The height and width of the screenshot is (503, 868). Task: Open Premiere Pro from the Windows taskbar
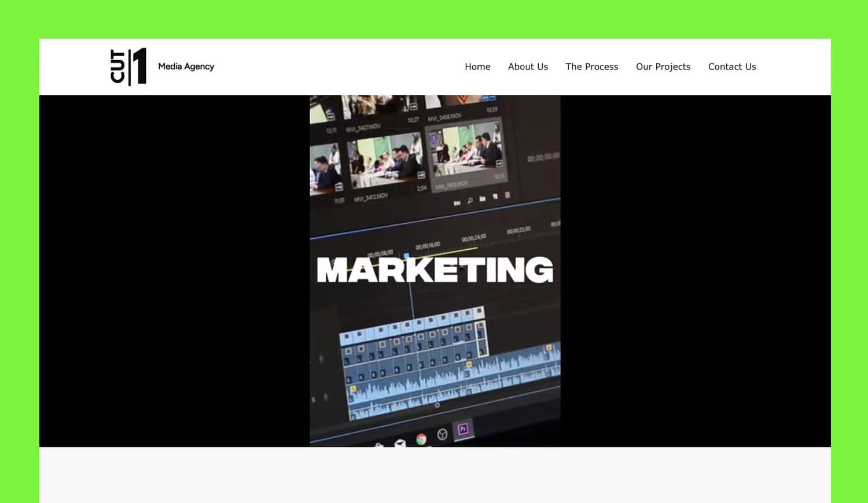[x=464, y=428]
